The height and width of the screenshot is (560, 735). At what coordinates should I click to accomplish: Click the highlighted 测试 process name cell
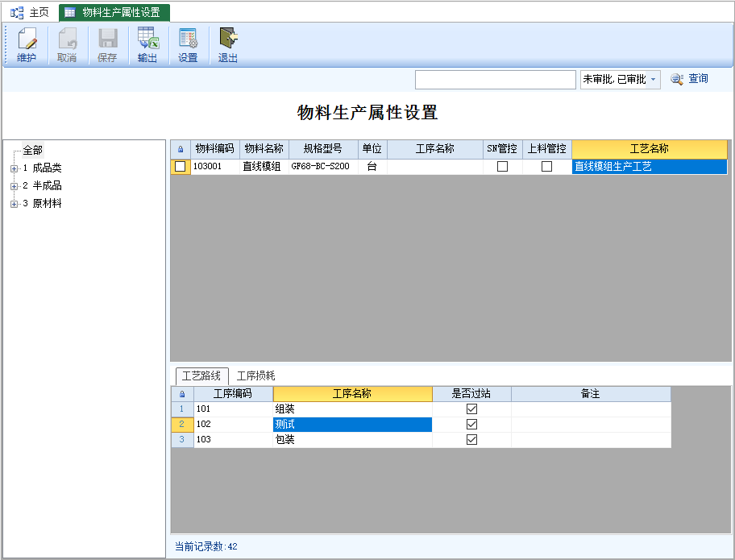tap(352, 424)
